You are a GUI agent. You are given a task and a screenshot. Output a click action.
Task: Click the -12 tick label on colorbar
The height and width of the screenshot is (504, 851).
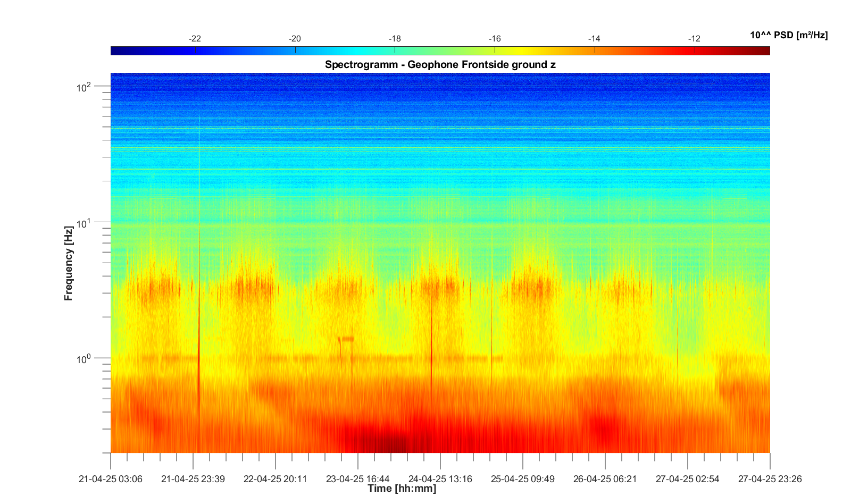coord(694,39)
